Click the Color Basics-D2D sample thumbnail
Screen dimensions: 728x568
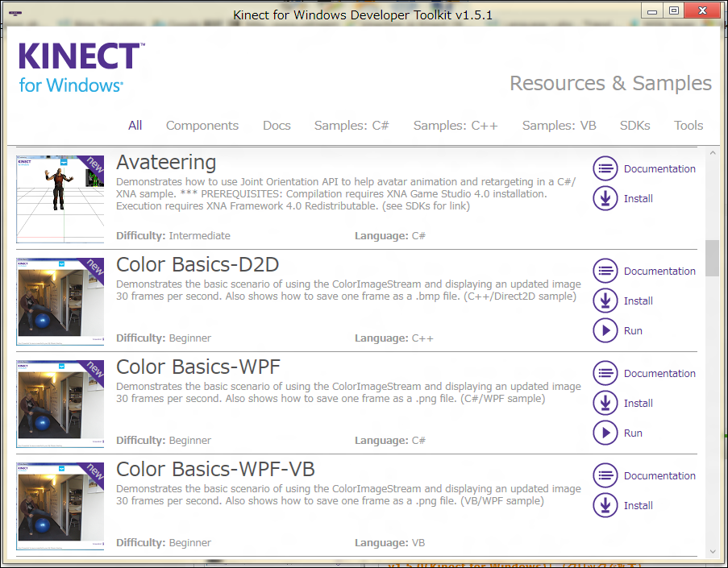(60, 301)
